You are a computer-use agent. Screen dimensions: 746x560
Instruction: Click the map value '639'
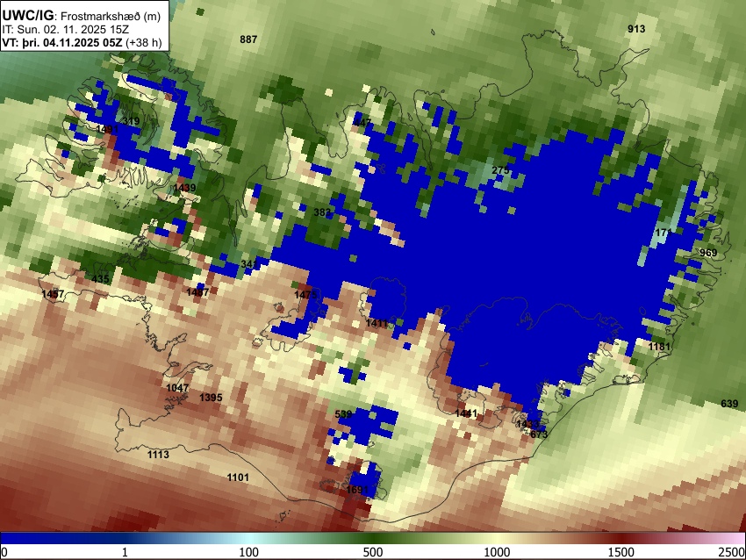click(x=729, y=404)
